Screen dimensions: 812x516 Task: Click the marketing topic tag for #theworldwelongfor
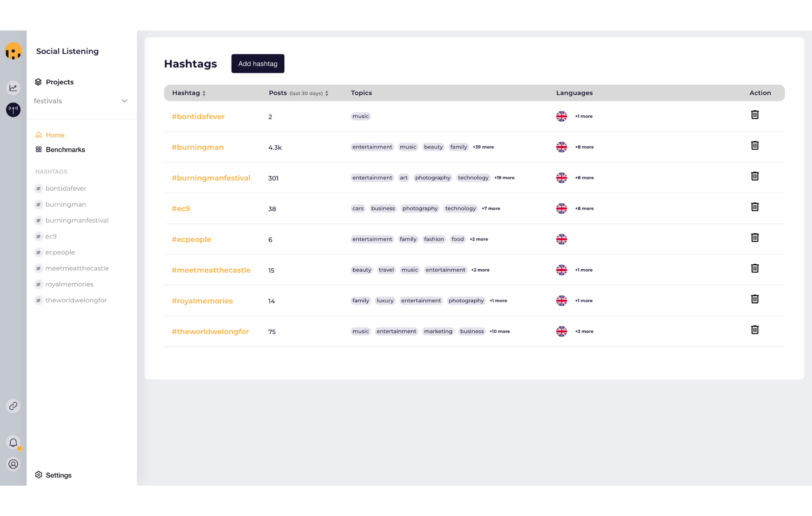tap(438, 332)
